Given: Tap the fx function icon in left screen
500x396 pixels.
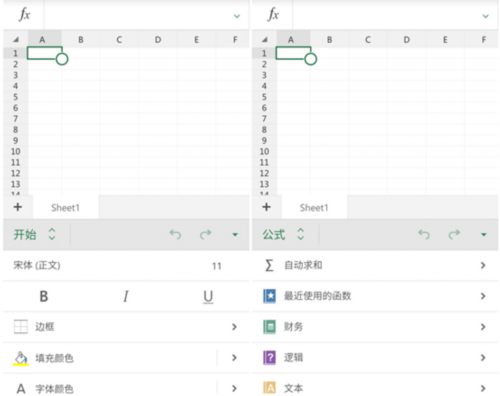Looking at the screenshot, I should coord(24,15).
